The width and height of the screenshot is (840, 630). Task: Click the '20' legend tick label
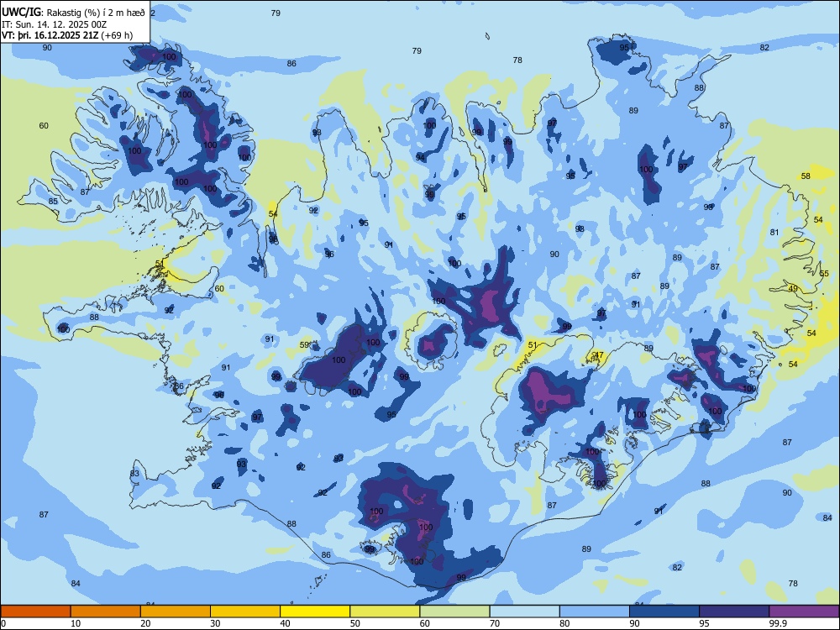[x=145, y=623]
